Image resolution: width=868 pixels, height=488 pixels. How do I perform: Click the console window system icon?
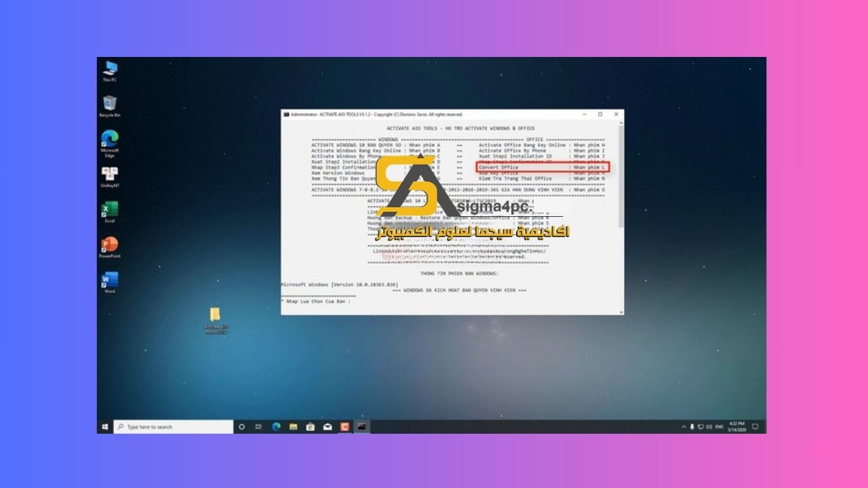(x=286, y=115)
